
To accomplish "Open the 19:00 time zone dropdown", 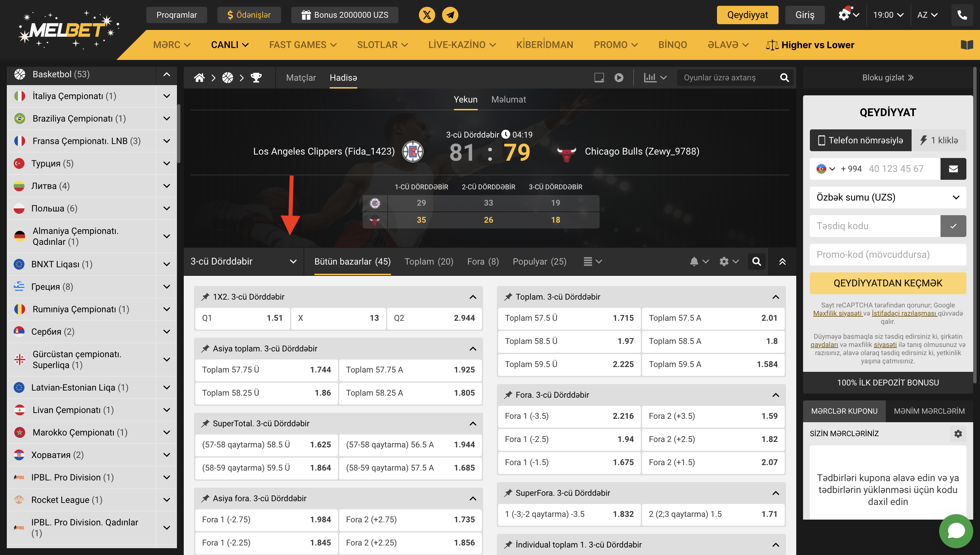I will click(x=888, y=15).
